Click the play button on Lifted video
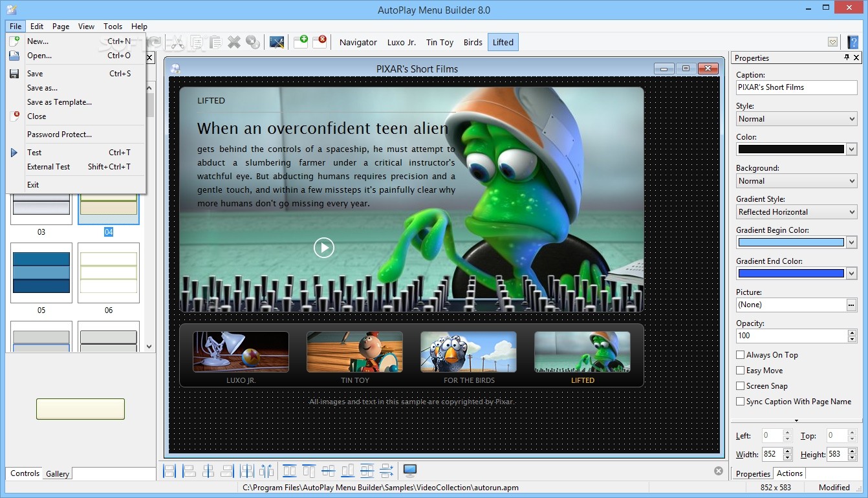Viewport: 868px width, 498px height. pyautogui.click(x=324, y=247)
